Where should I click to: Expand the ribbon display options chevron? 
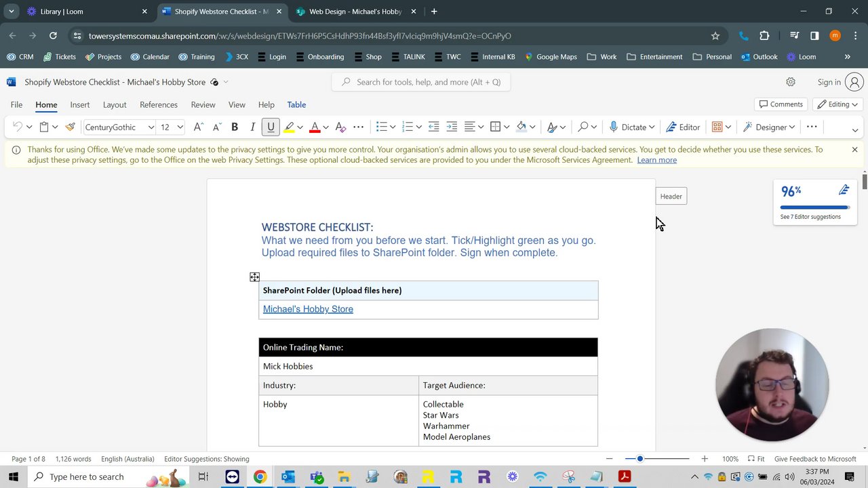(855, 129)
